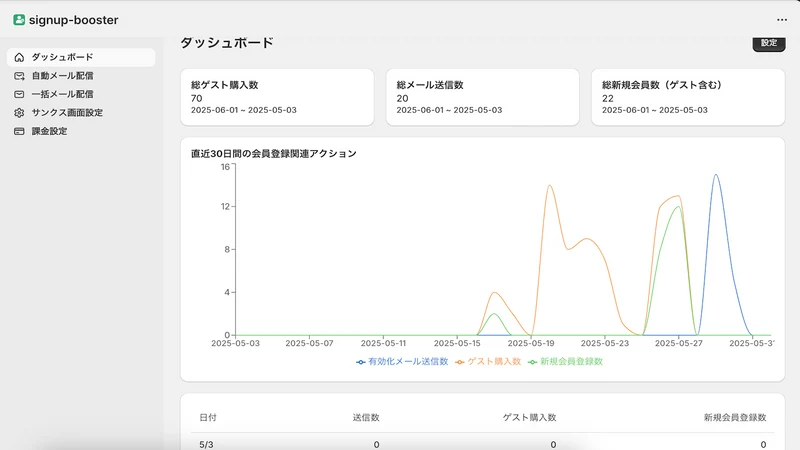Screen dimensions: 800x450
Task: Click the 12 label on the y-axis
Action: pos(226,207)
